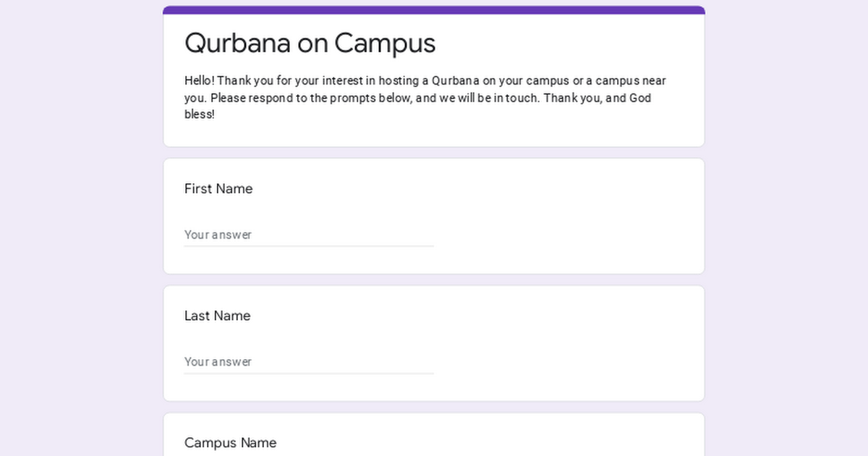Focus the Last Name answer input
Image resolution: width=868 pixels, height=456 pixels.
(x=309, y=362)
